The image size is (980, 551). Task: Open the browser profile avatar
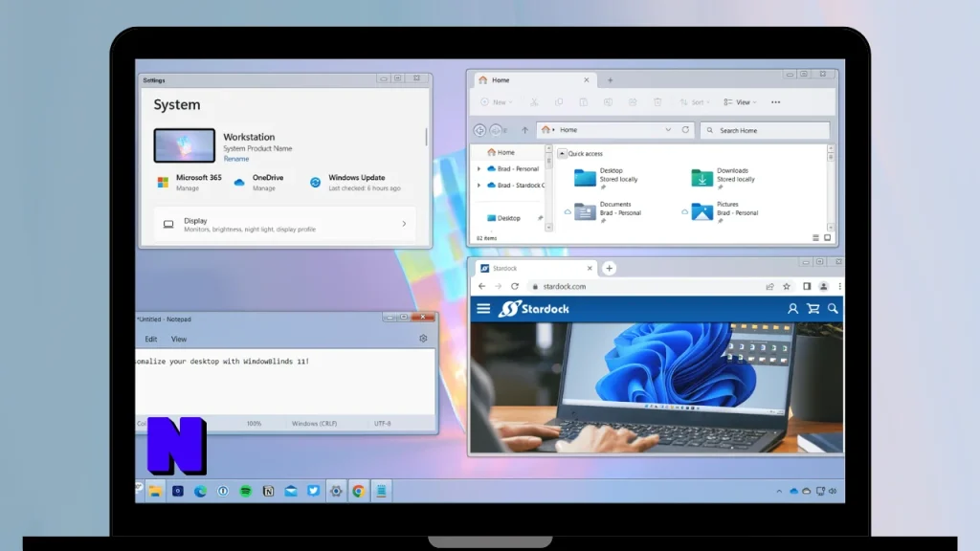pos(824,286)
